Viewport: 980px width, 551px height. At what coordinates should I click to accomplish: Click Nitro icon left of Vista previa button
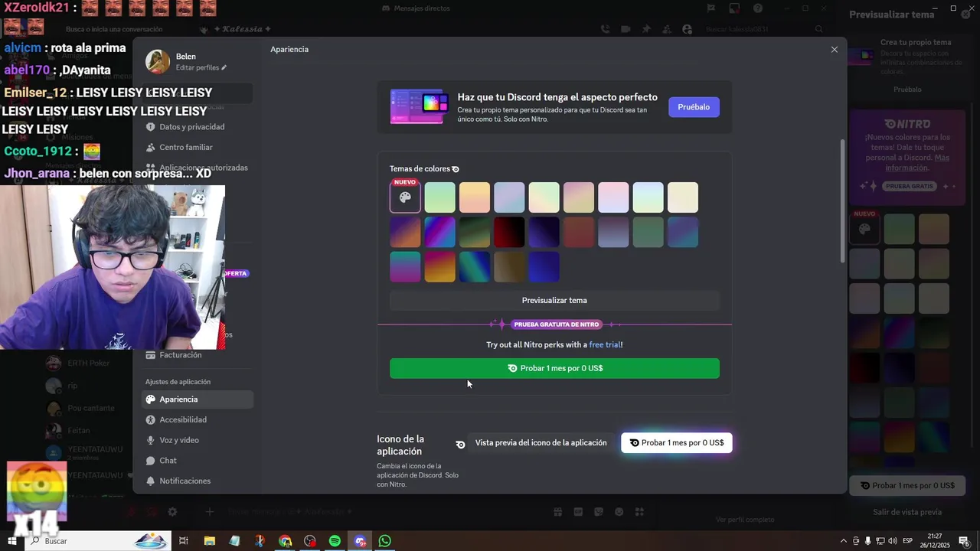[460, 444]
